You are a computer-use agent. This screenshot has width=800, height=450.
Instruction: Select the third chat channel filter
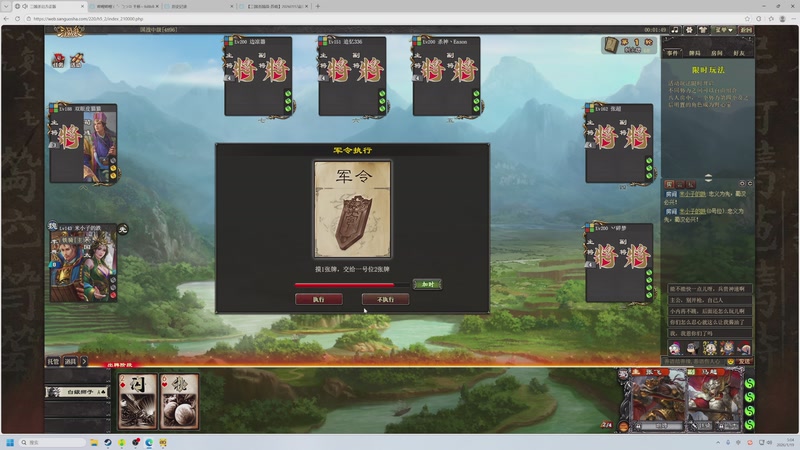click(690, 184)
